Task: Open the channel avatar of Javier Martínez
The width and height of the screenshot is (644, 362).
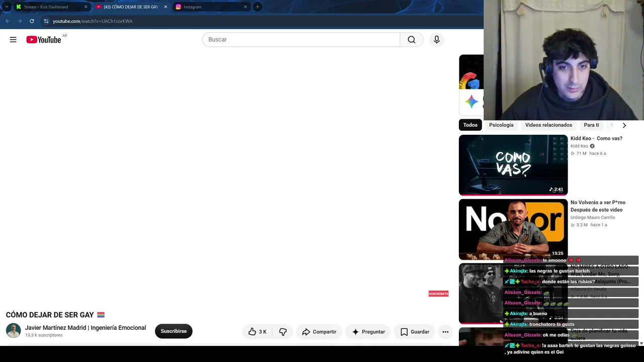Action: 13,331
